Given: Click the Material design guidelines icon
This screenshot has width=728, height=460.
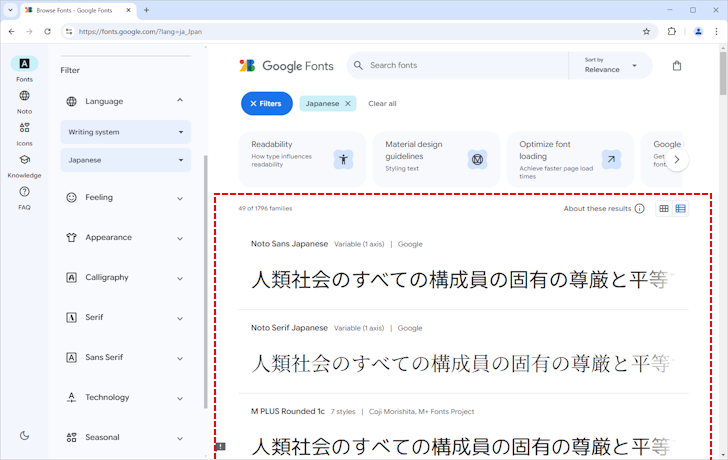Looking at the screenshot, I should (477, 160).
